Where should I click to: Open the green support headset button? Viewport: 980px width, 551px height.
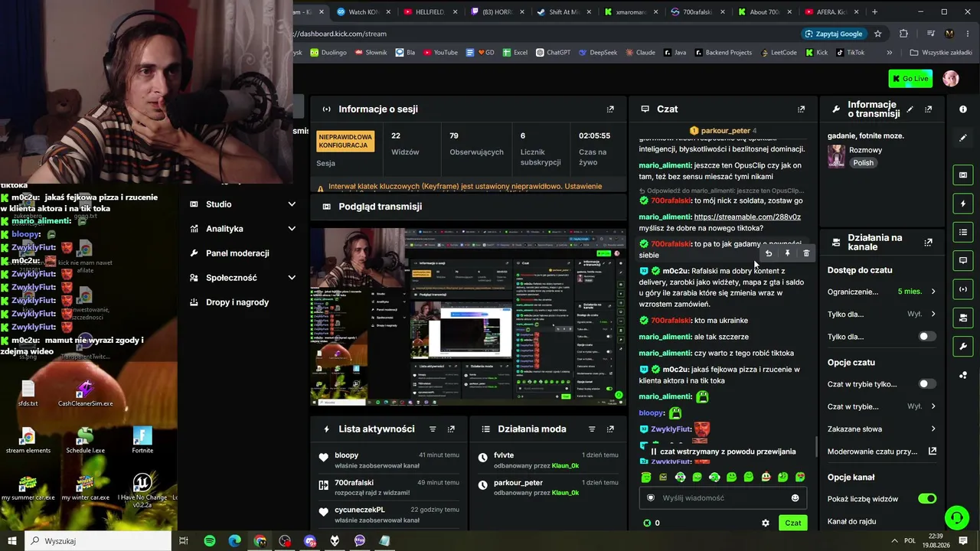[x=956, y=518]
